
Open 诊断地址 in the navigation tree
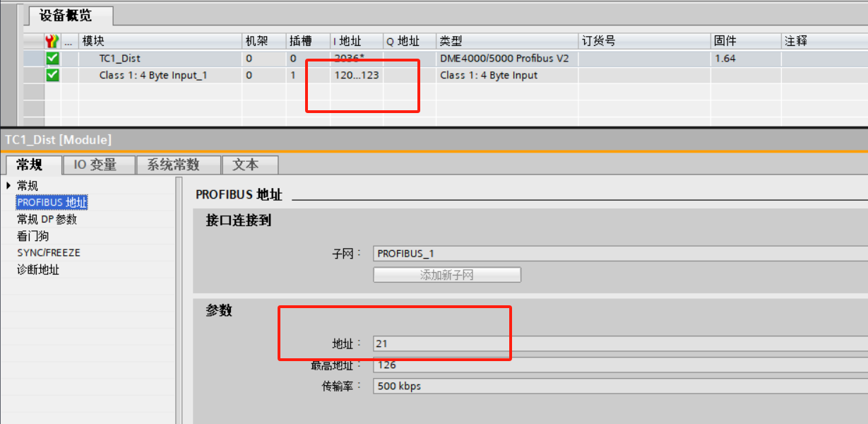(x=38, y=270)
